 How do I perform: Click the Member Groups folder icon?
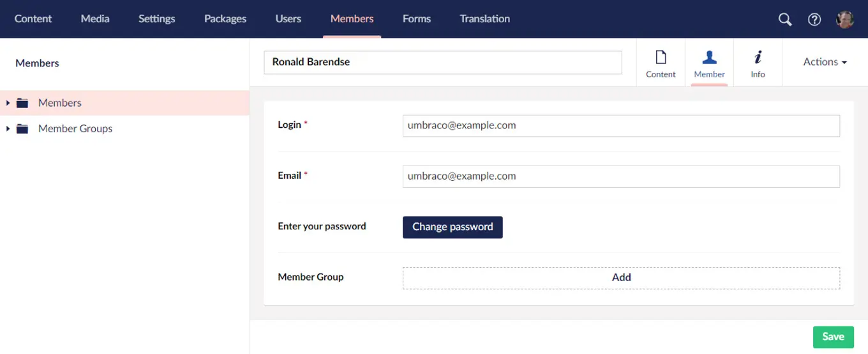(x=23, y=128)
